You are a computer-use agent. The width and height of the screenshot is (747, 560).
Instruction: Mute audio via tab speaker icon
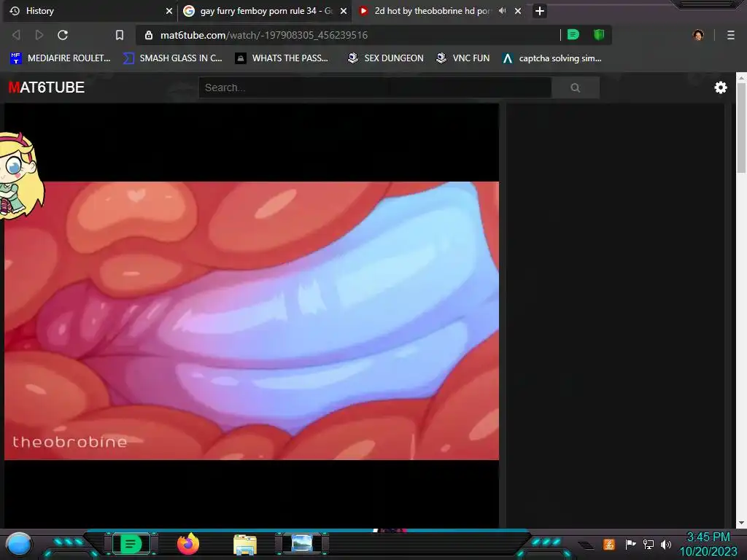tap(502, 10)
